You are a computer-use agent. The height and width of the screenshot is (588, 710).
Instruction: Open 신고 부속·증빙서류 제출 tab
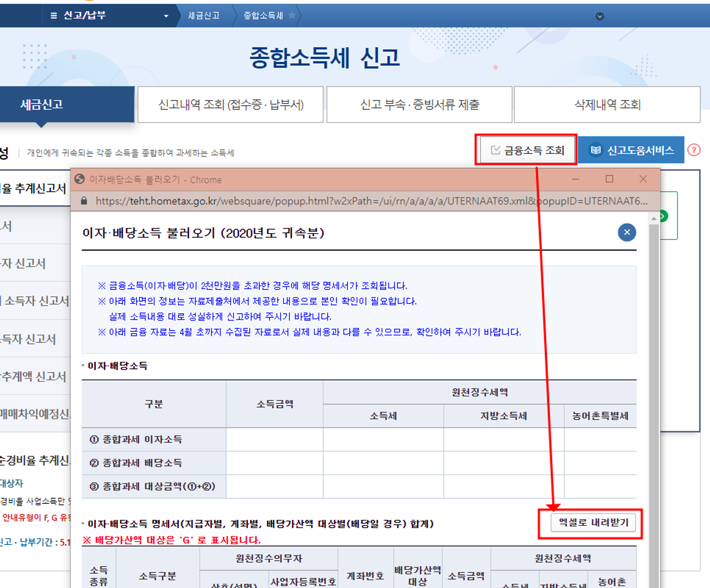[419, 104]
